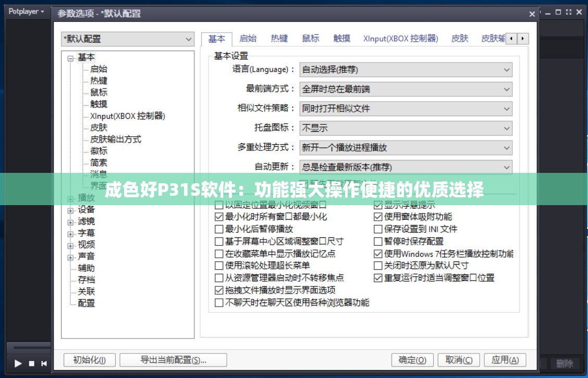Viewport: 588px width, 378px height.
Task: Uncheck 拖拽文件播放时显示界面选项
Action: (x=219, y=290)
